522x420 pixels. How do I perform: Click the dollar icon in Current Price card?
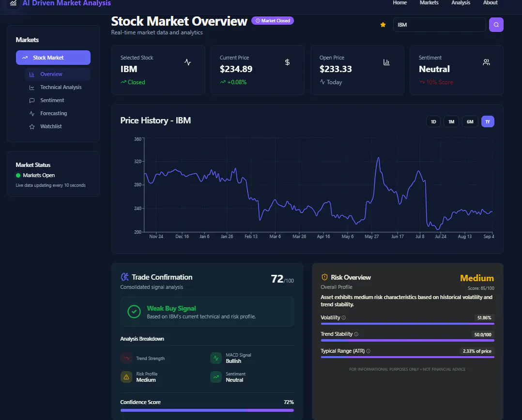[x=287, y=62]
